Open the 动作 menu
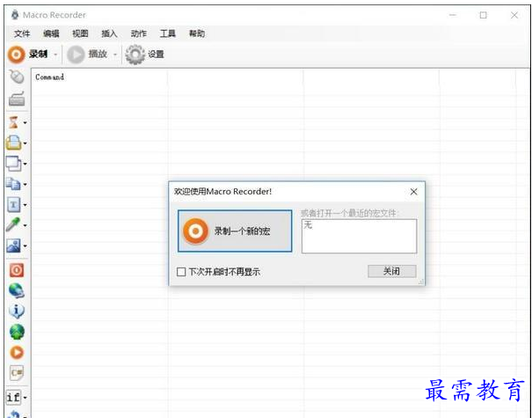532x418 pixels. [x=139, y=33]
